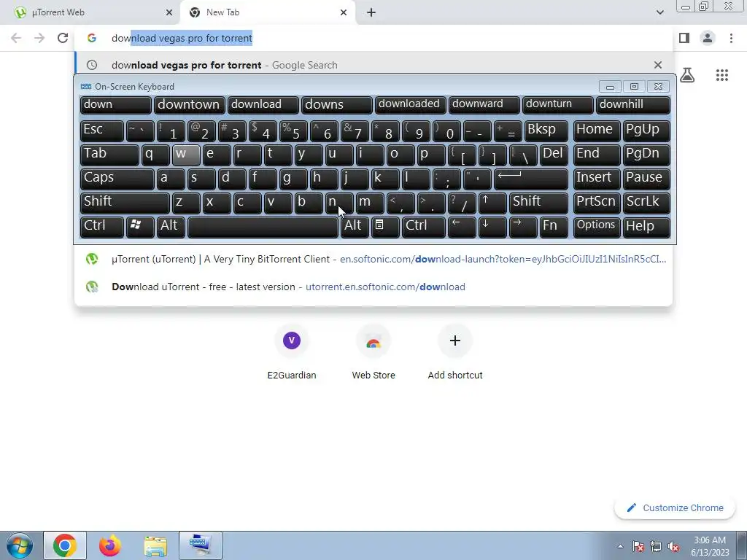Choose the 'downloaded' word prediction
Screen dimensions: 747x560
click(x=410, y=105)
